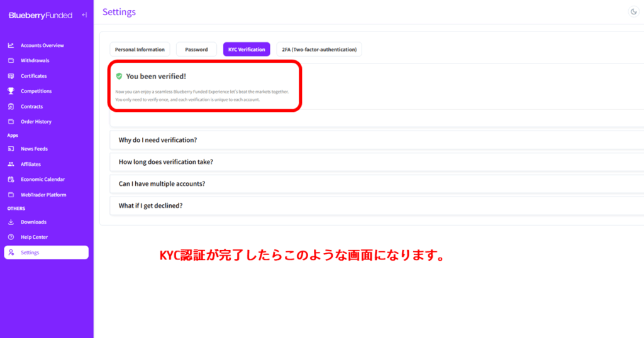Expand "Can I have multiple accounts?"
This screenshot has height=338, width=644.
tap(162, 184)
